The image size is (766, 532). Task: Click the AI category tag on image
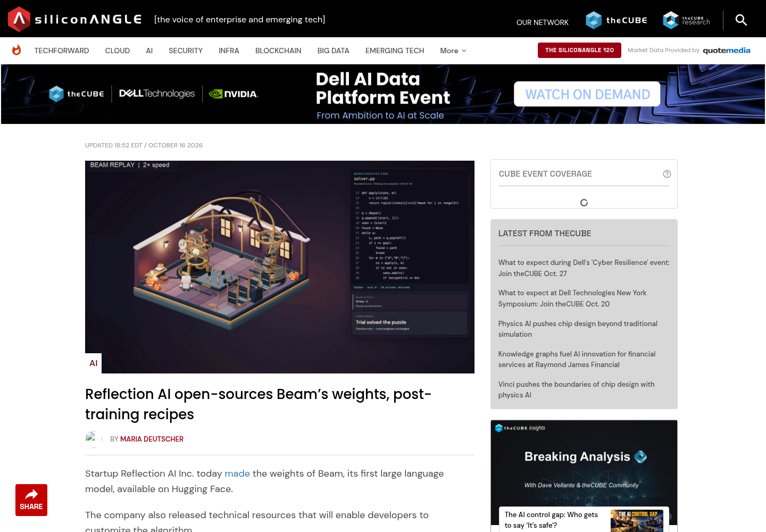(94, 363)
